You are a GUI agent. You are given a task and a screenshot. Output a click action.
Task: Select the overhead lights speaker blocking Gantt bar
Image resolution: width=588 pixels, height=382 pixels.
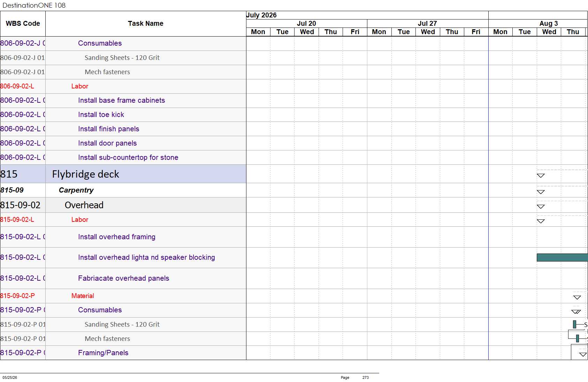562,257
